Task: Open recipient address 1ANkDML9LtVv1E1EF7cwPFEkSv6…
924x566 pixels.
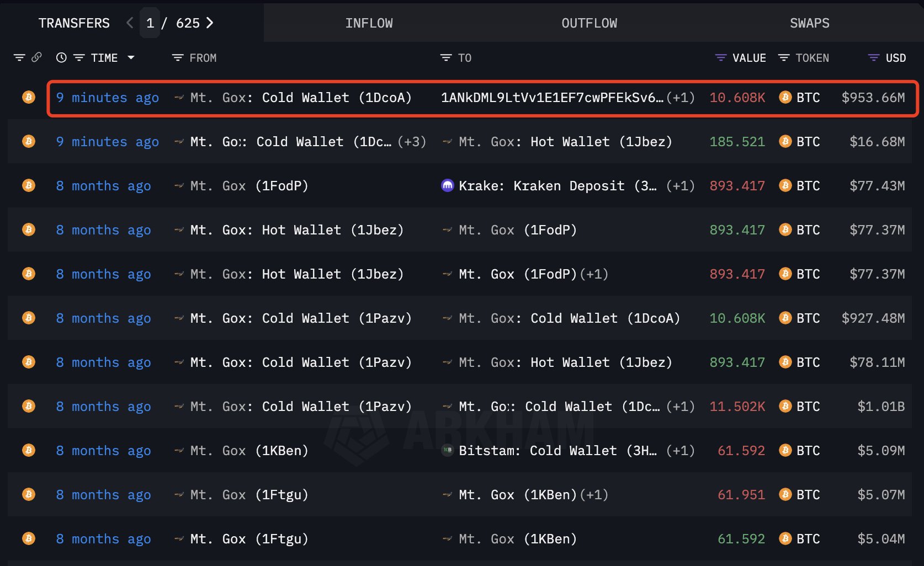Action: tap(552, 98)
